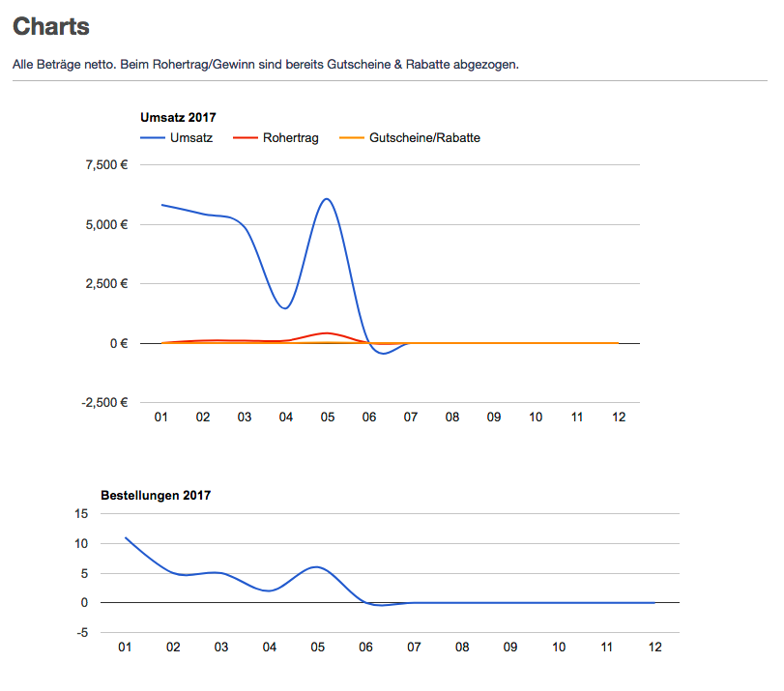784x691 pixels.
Task: Click month "11" on the Umsatz chart axis
Action: (x=577, y=417)
